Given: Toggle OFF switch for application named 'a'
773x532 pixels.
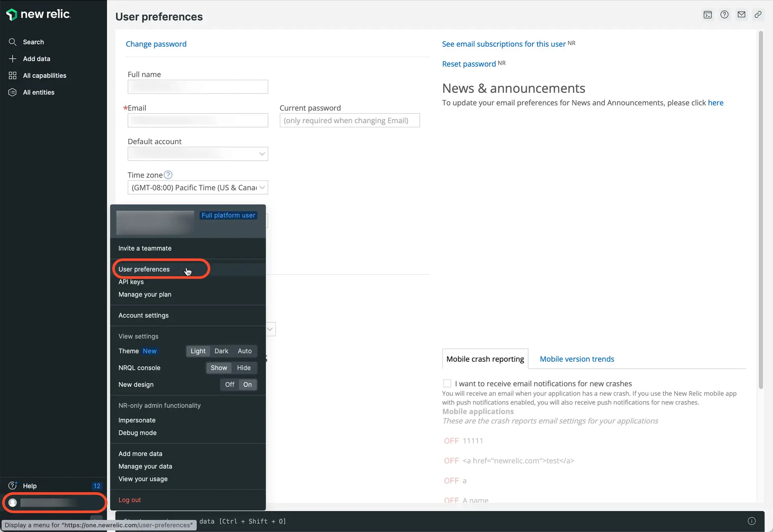Looking at the screenshot, I should [451, 480].
